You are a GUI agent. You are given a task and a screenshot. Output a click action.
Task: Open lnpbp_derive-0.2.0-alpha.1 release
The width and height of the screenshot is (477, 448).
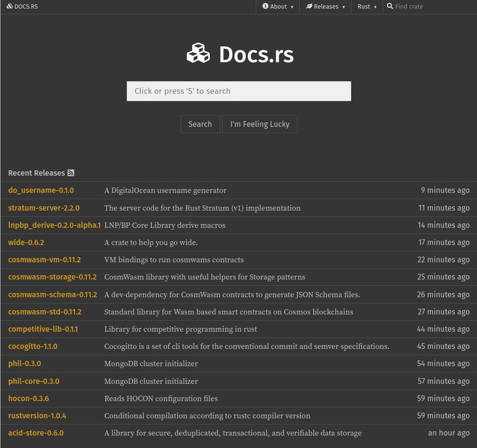pos(55,225)
